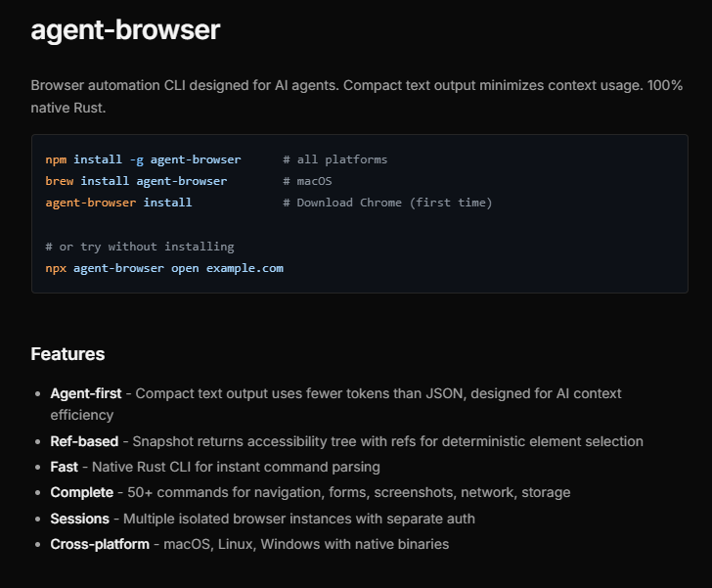
Task: Select the agent-browser install command line
Action: tap(118, 203)
